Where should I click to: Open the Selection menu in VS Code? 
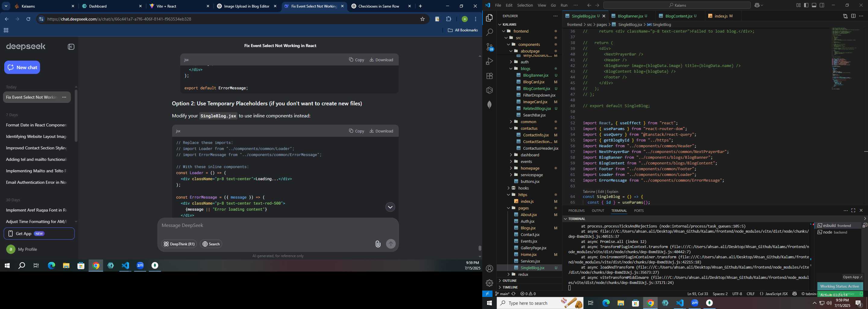525,5
